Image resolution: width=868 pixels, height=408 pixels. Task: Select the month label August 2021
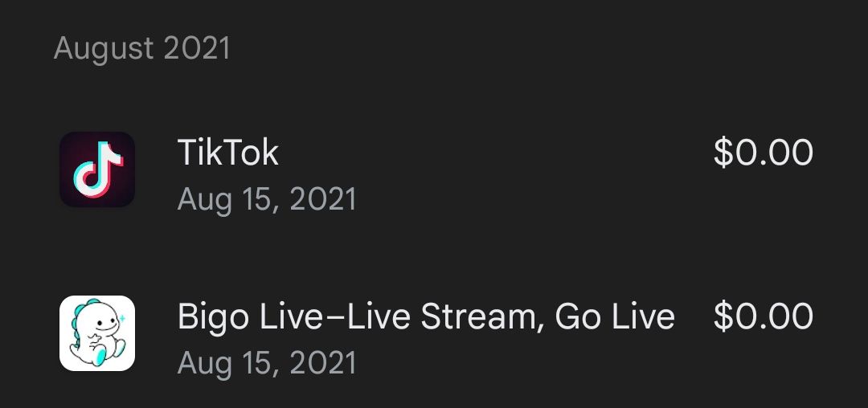[x=142, y=49]
